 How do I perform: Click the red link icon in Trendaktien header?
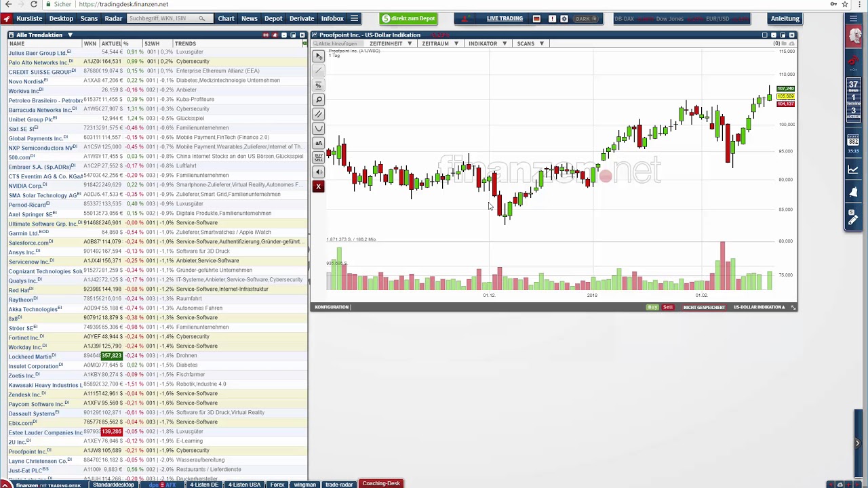pos(266,35)
